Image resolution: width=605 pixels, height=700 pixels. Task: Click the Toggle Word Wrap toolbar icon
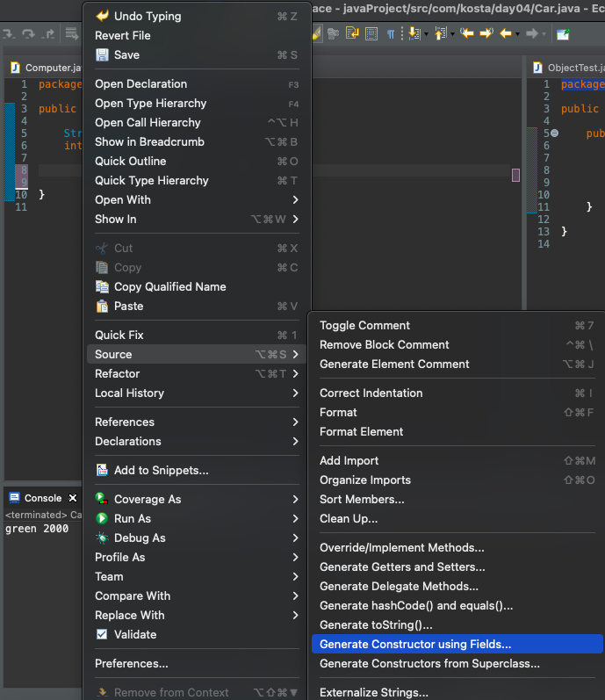pos(352,33)
